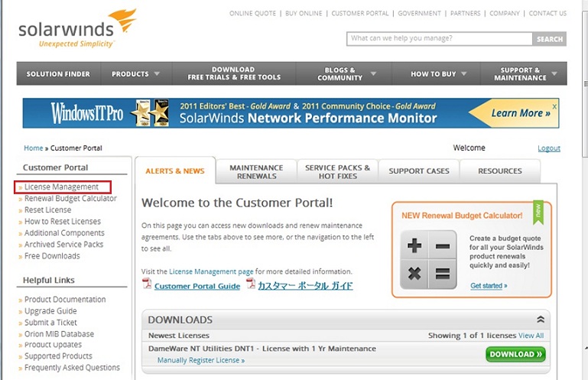Open License Management in sidebar
588x380 pixels.
pos(61,187)
